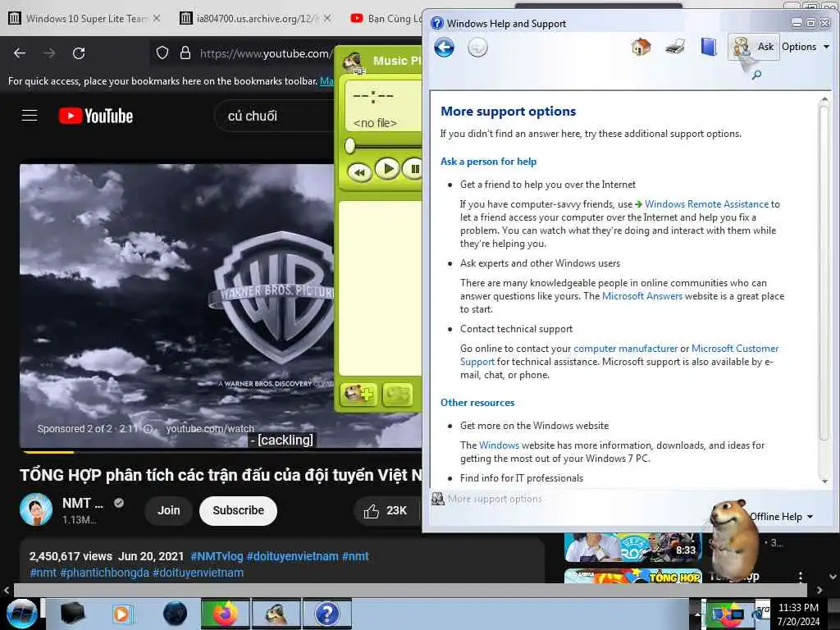Switch to the Ban Cùng YouTube tab
840x630 pixels.
pyautogui.click(x=386, y=18)
